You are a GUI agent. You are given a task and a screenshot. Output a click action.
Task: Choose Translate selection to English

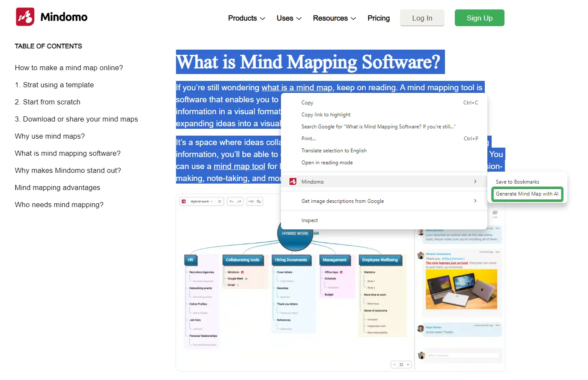tap(334, 150)
